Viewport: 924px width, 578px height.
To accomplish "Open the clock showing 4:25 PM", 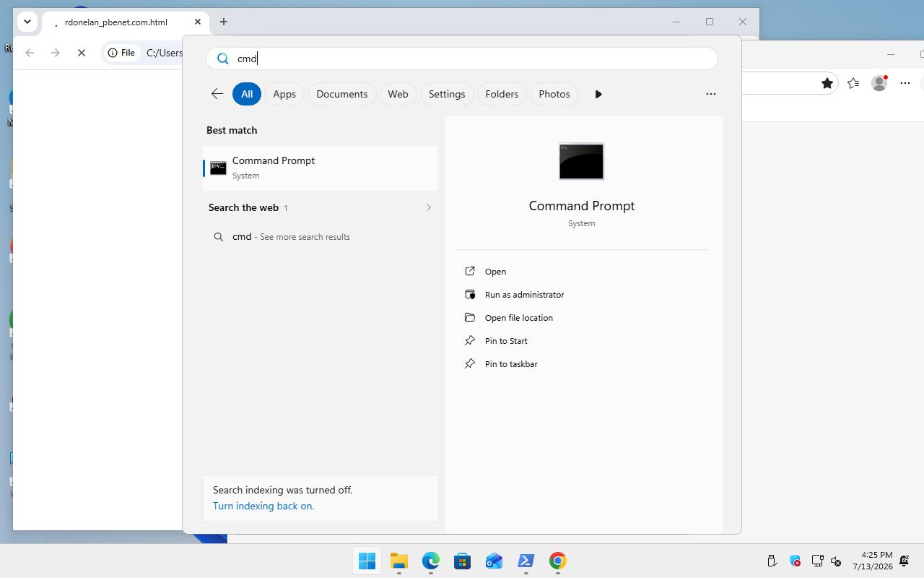I will [x=873, y=561].
